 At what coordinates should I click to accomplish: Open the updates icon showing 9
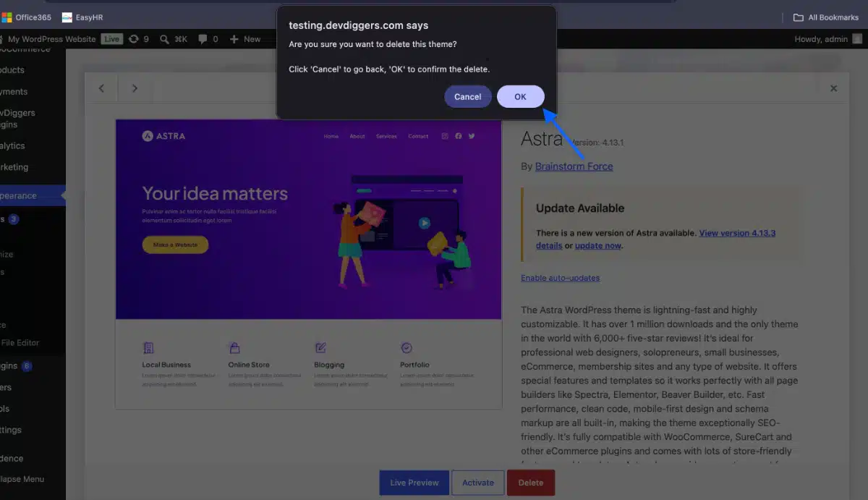pyautogui.click(x=138, y=39)
